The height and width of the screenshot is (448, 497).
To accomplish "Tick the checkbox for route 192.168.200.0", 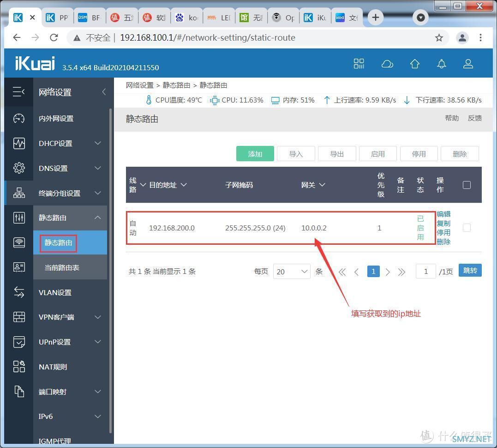I will (x=467, y=228).
